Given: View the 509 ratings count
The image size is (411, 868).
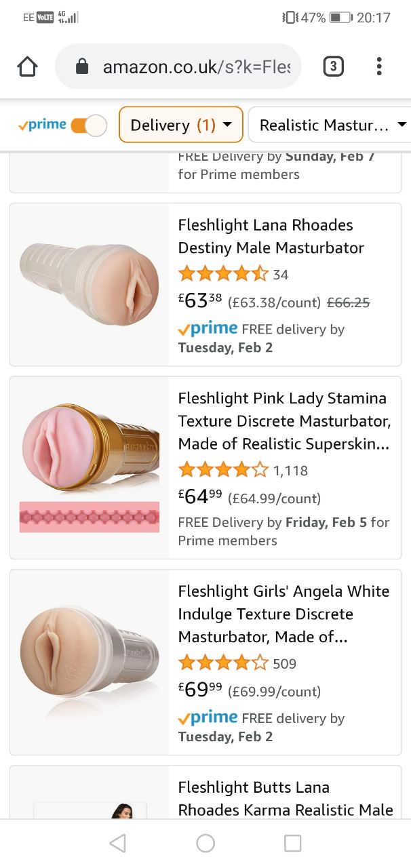Looking at the screenshot, I should 284,663.
